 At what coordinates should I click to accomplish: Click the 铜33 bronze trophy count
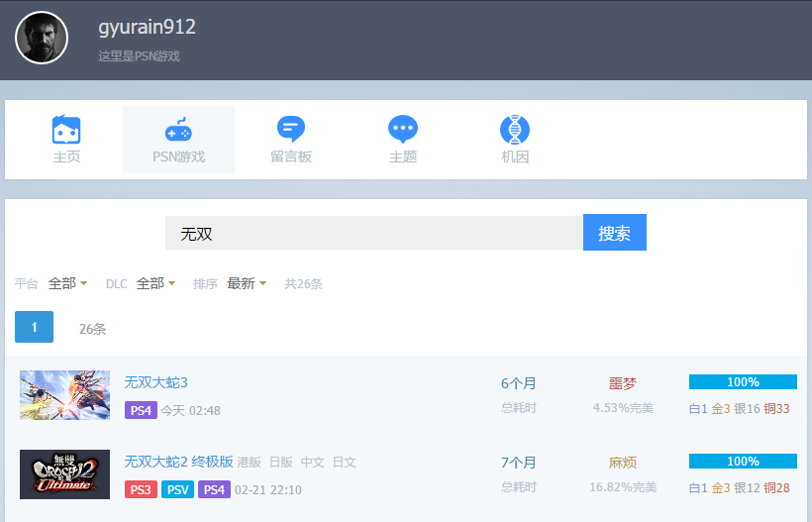tap(776, 409)
